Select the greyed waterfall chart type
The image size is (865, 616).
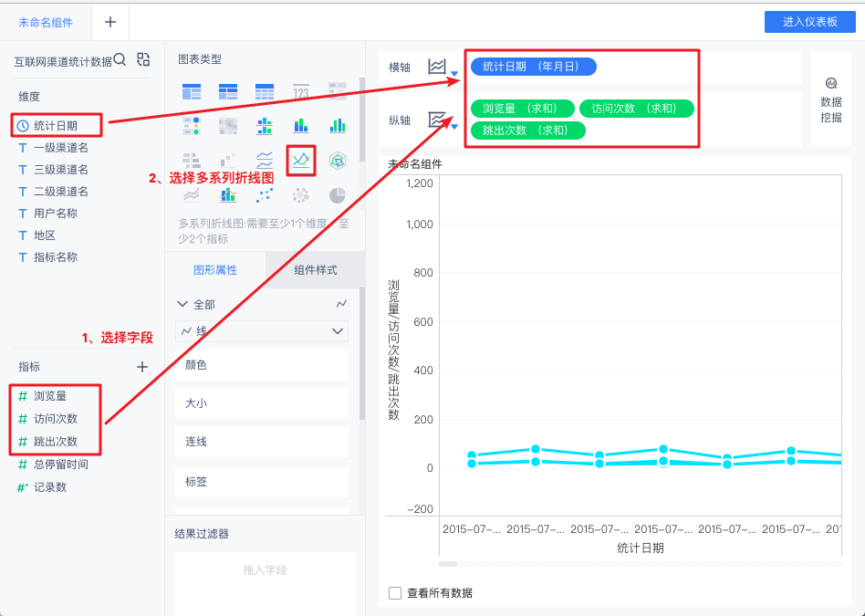pos(228,161)
